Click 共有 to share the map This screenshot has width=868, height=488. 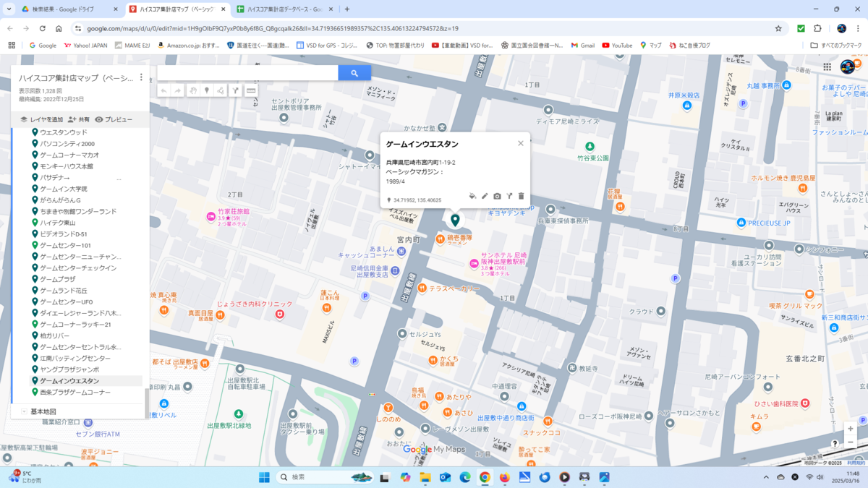tap(79, 119)
